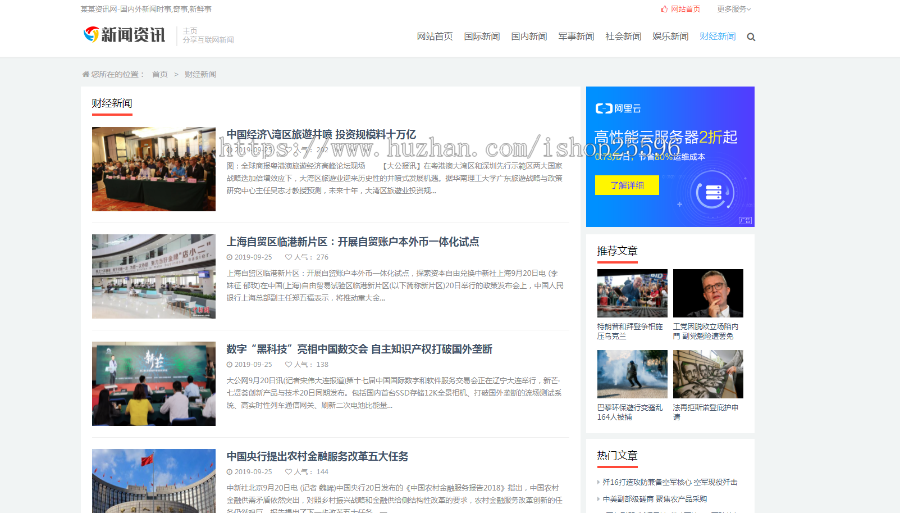Expand the 更多服务 dropdown in top bar
The height and width of the screenshot is (513, 900).
pos(734,9)
